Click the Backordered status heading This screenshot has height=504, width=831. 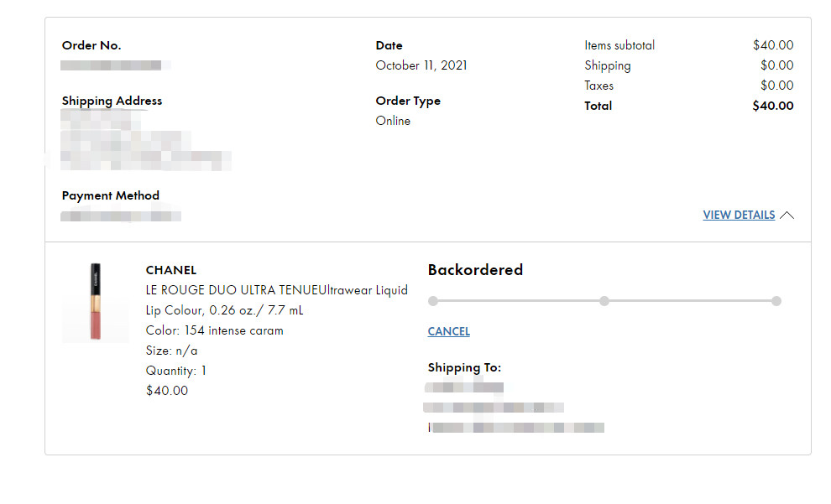tap(475, 270)
